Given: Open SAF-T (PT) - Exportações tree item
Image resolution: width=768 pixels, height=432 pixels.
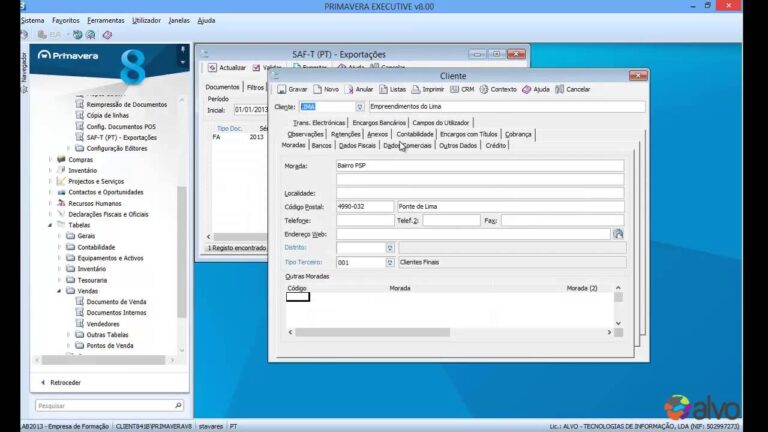Looking at the screenshot, I should (x=121, y=137).
